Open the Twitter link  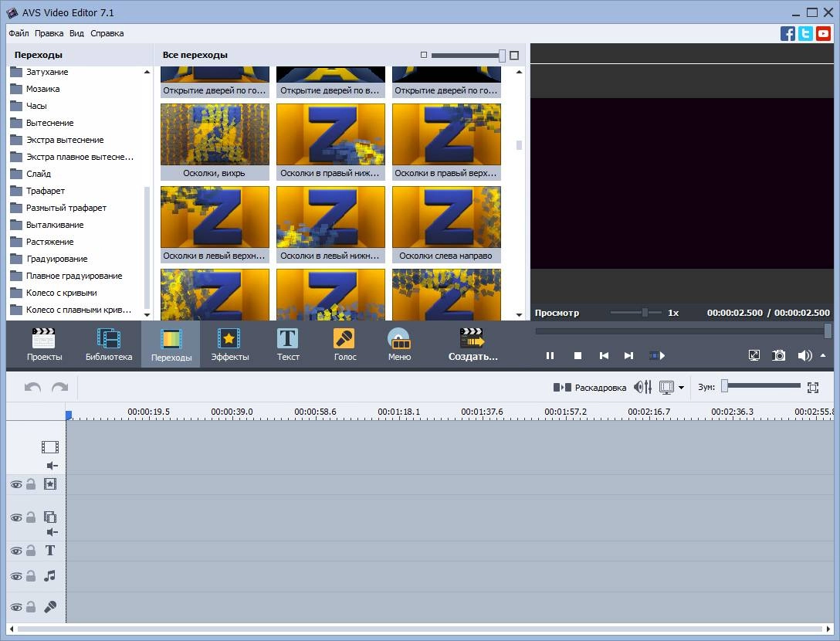(805, 33)
